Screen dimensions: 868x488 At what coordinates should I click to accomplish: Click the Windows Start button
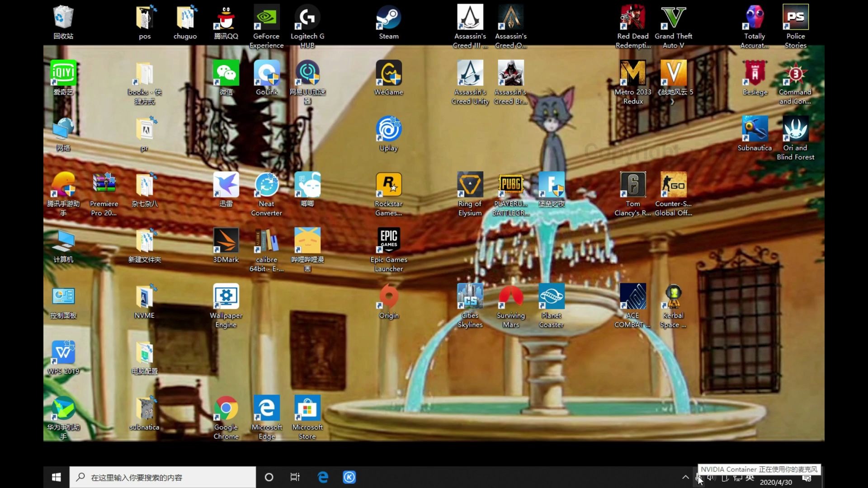pos(57,477)
